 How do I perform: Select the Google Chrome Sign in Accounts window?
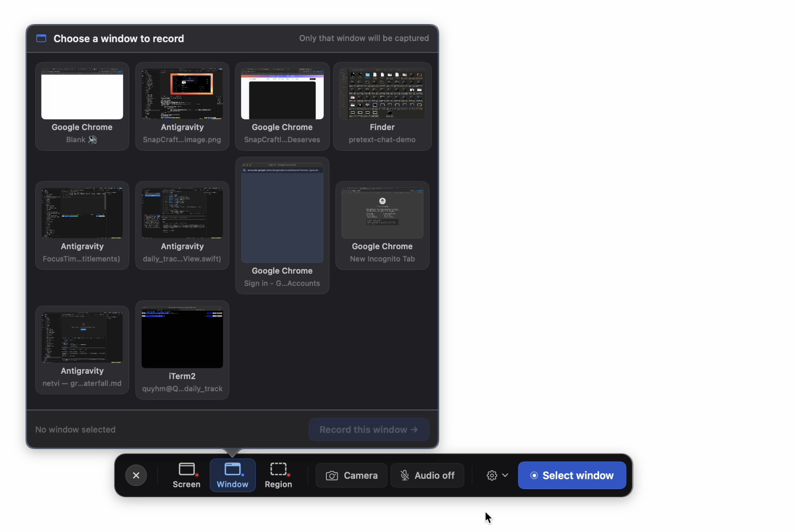point(282,225)
